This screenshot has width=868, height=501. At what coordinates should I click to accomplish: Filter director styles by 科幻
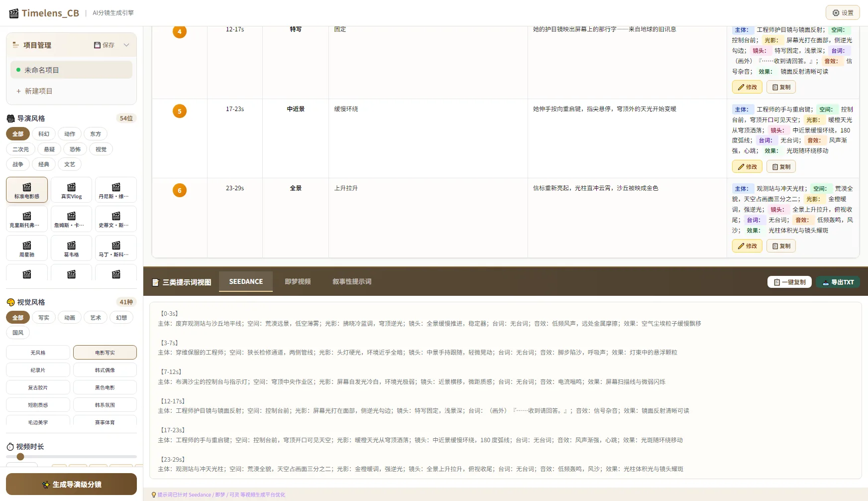point(44,134)
